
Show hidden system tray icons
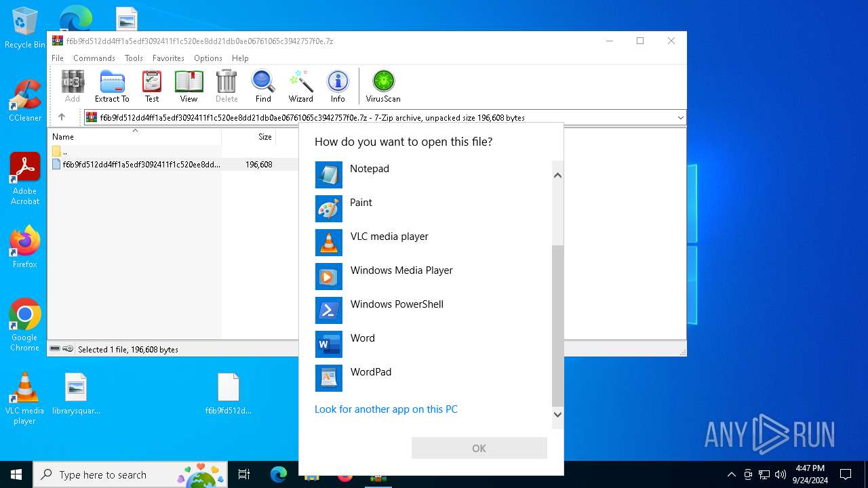(731, 474)
